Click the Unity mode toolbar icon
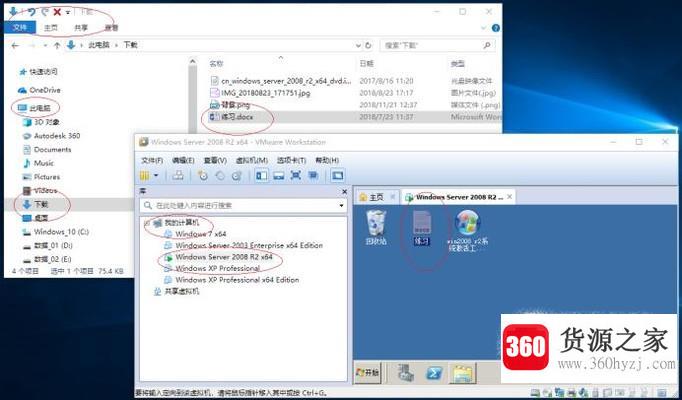The width and height of the screenshot is (682, 400). (313, 175)
